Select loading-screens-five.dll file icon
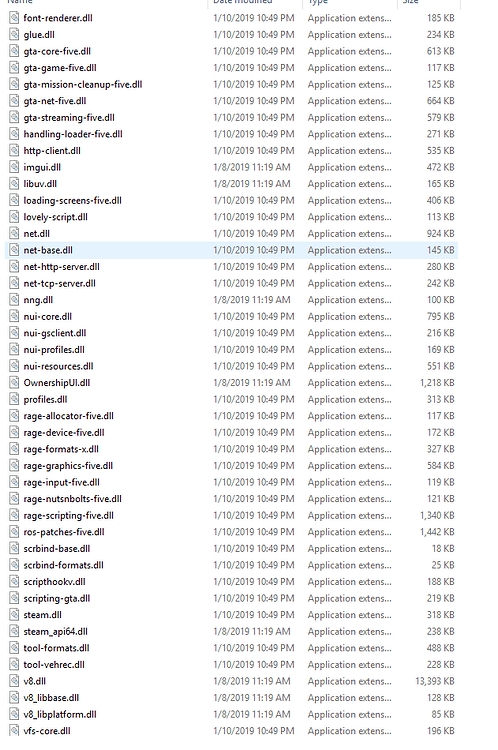The height and width of the screenshot is (750, 498). (14, 200)
